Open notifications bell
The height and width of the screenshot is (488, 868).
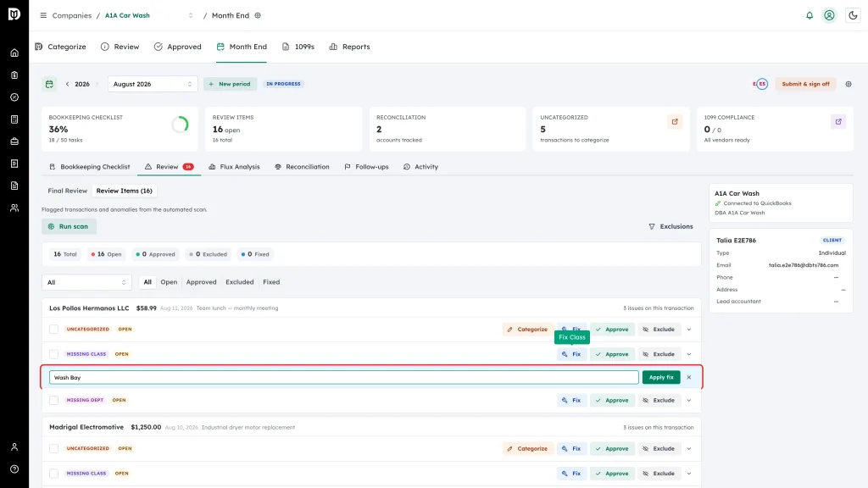tap(810, 15)
